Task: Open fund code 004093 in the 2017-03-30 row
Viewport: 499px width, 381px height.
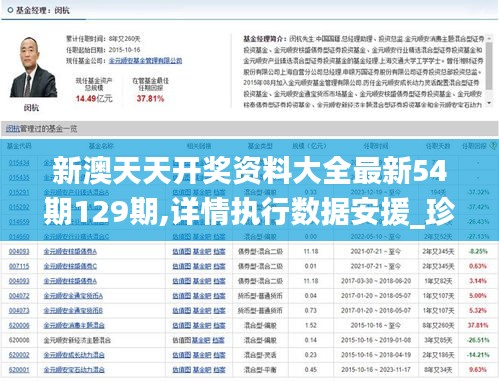Action: (19, 281)
